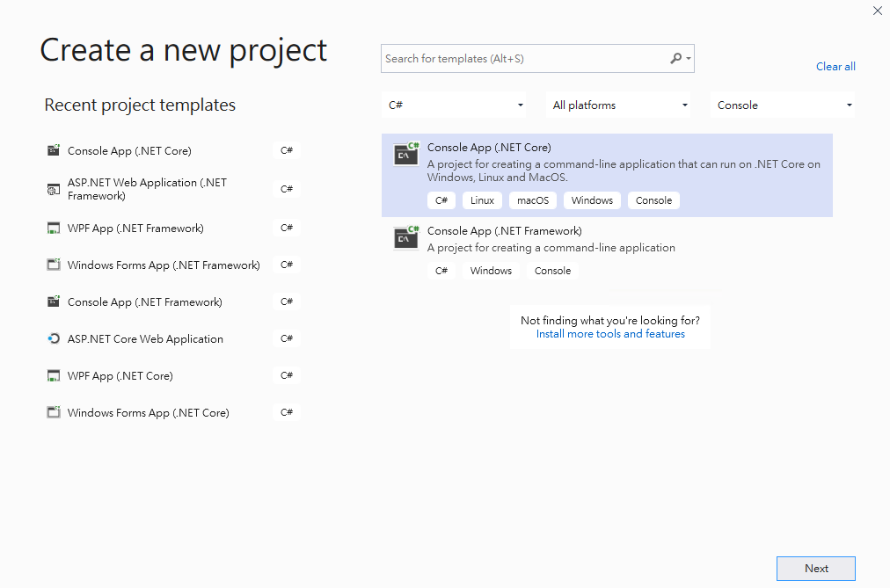Click the ASP.NET Web Application (.NET Framework) icon
The image size is (890, 588).
[54, 189]
